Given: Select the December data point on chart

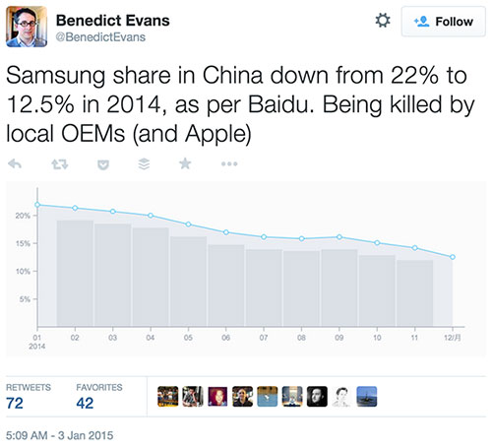Looking at the screenshot, I should click(453, 257).
